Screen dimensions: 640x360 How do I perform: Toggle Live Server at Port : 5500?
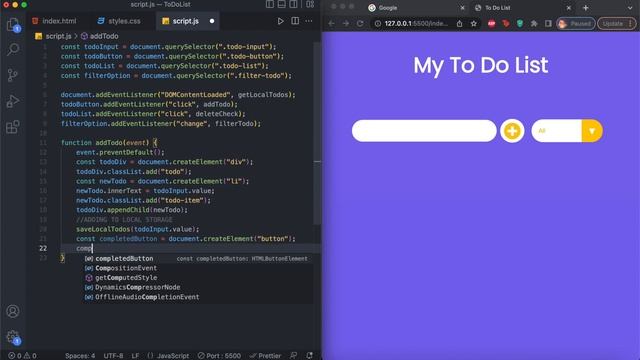(x=219, y=356)
